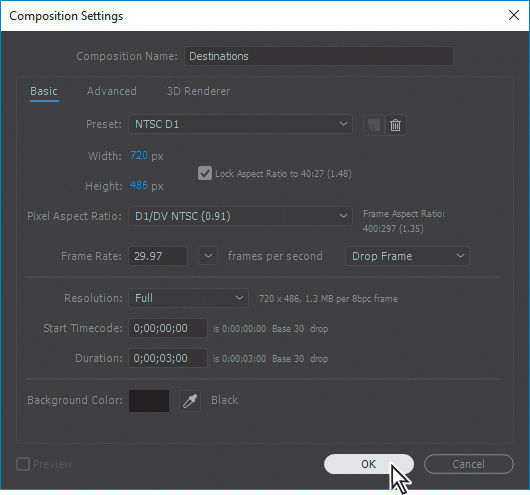Select the Basic tab

click(44, 91)
